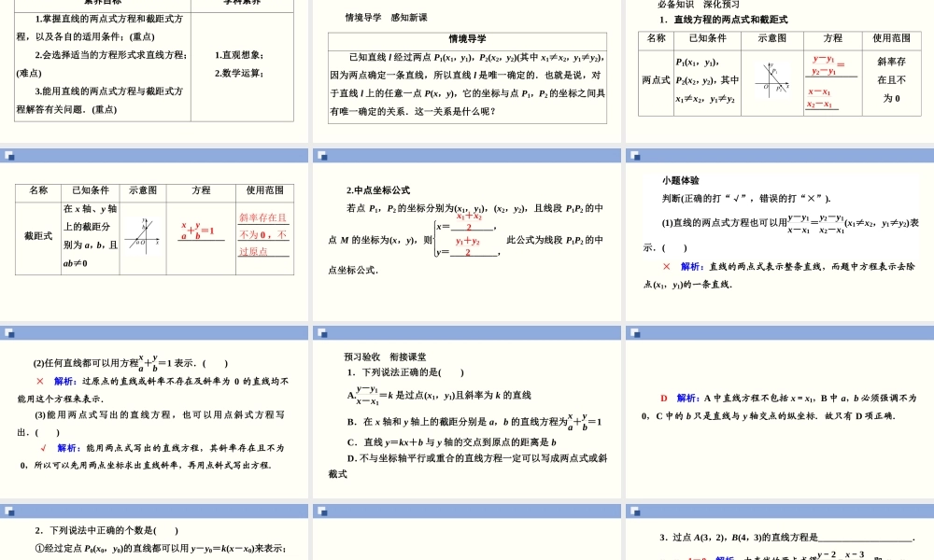934x560 pixels.
Task: Click the header icon above the (2)任何直线 slide
Action: pyautogui.click(x=9, y=332)
